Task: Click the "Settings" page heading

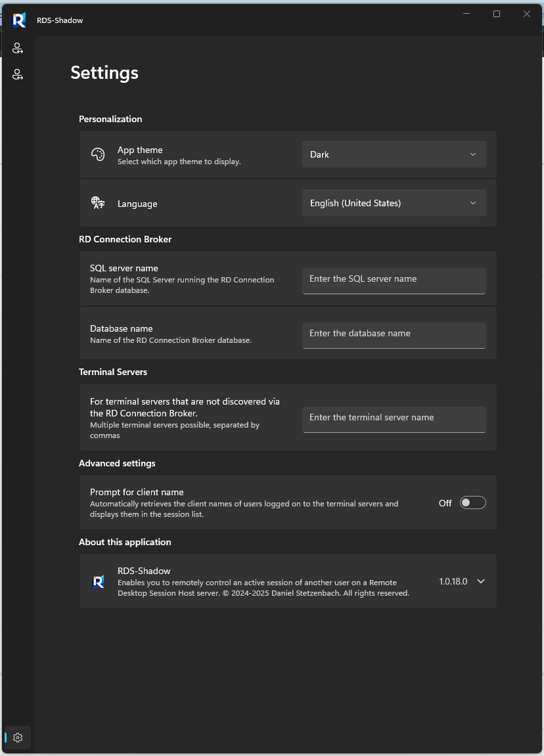Action: (x=104, y=73)
